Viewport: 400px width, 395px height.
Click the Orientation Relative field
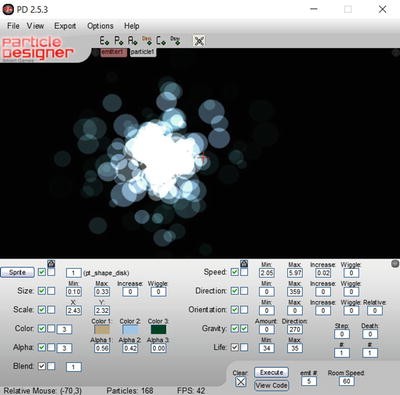(x=375, y=311)
